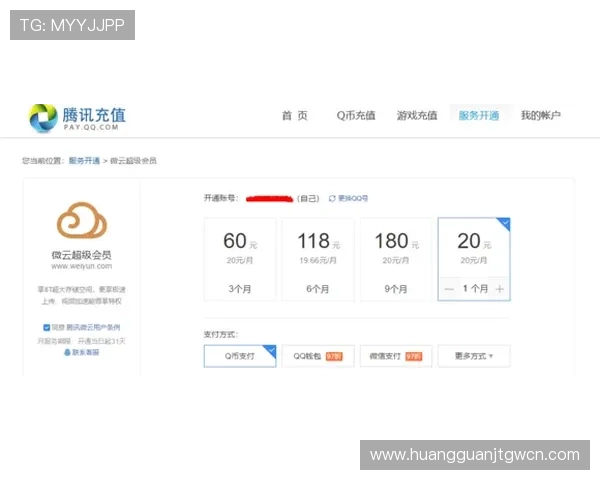Click the 支付方式 label

pos(221,335)
